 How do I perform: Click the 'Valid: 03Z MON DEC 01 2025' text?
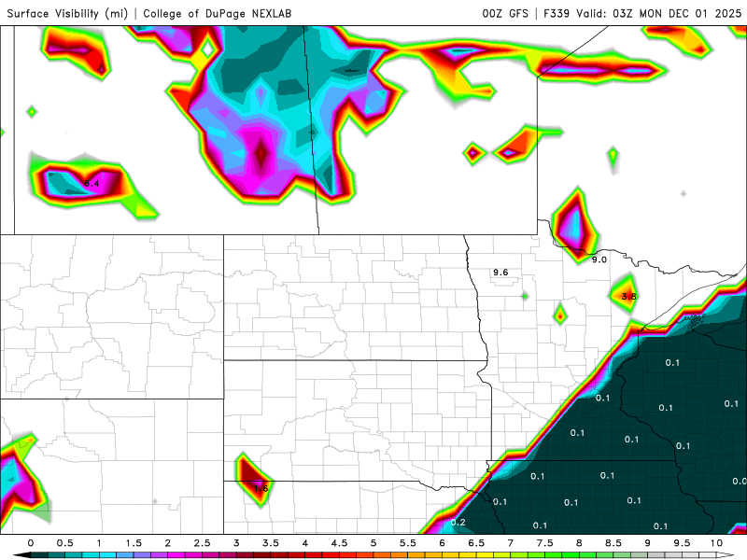[x=659, y=13]
